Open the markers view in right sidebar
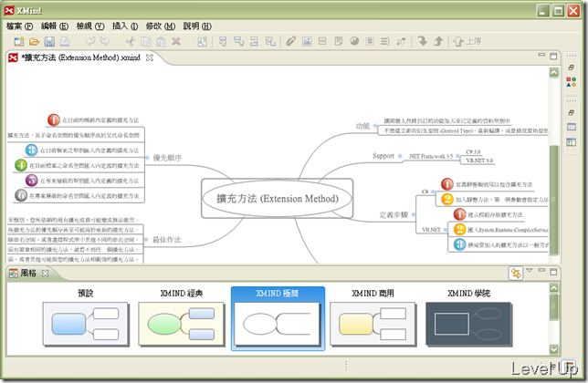The height and width of the screenshot is (383, 588). point(572,82)
